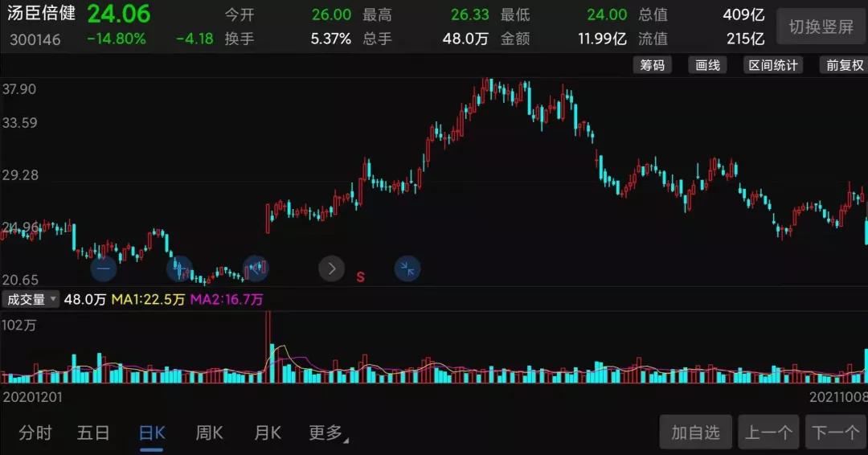Click the 画线 drawing button

[x=707, y=65]
